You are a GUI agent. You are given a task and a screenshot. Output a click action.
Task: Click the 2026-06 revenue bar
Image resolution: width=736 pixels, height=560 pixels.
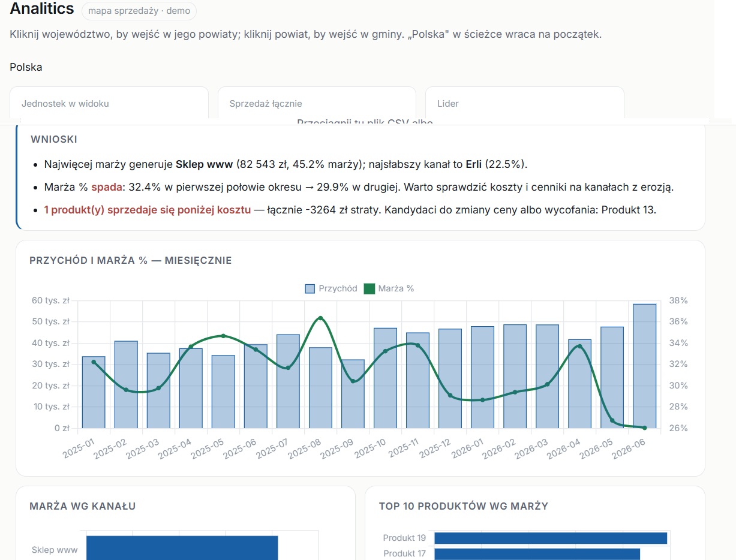(645, 366)
